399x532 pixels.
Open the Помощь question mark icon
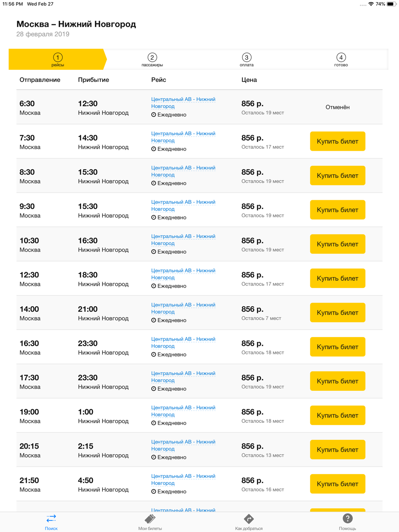[x=348, y=518]
